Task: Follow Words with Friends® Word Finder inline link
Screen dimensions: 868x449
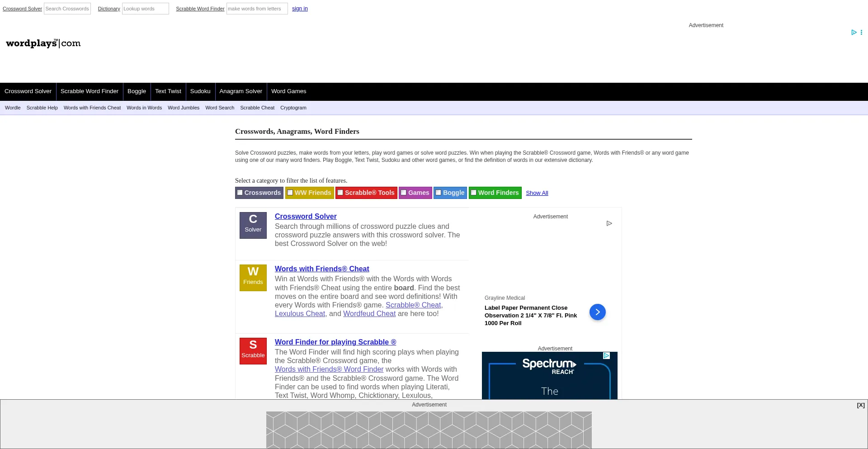Action: point(329,369)
